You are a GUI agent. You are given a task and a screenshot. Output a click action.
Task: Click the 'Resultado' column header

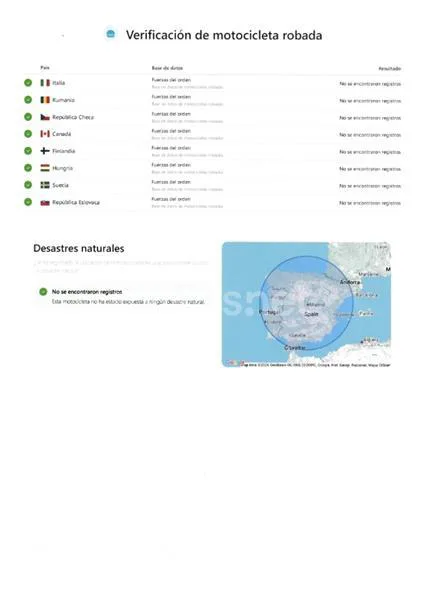pos(390,69)
